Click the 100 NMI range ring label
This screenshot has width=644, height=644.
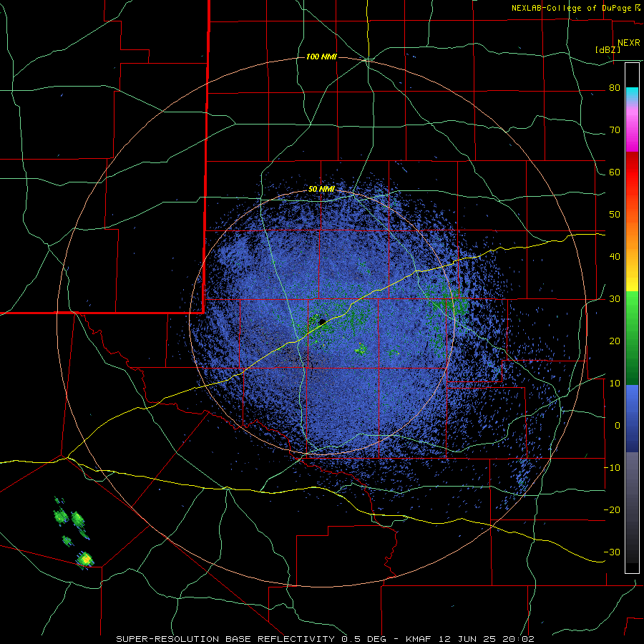pyautogui.click(x=321, y=57)
